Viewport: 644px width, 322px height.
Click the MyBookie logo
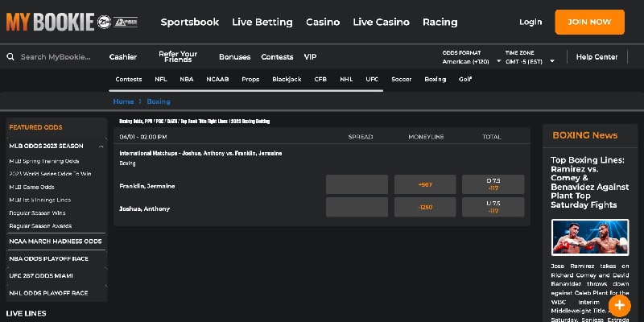(50, 23)
